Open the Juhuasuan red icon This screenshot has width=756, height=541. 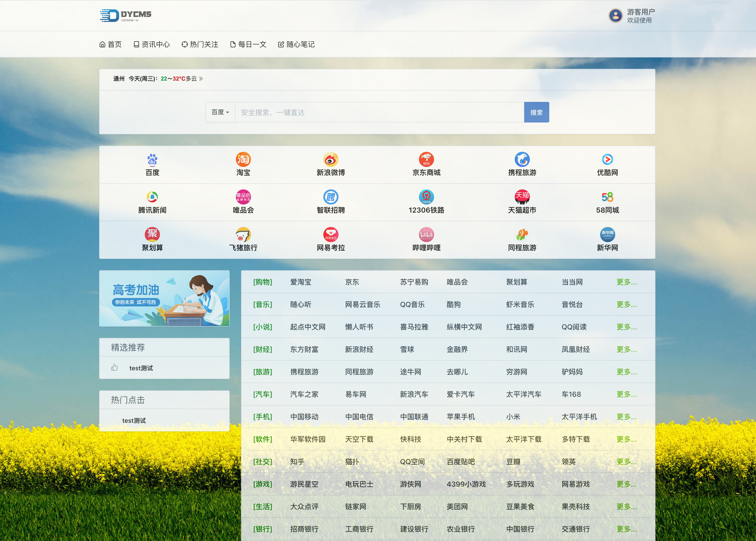pos(152,235)
